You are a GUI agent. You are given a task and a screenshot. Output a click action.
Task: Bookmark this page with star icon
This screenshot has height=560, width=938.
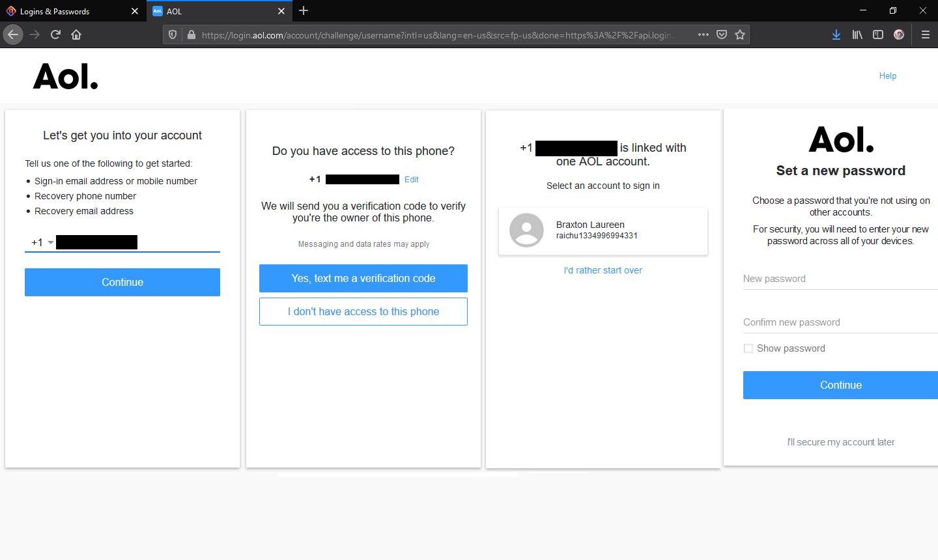(x=740, y=35)
